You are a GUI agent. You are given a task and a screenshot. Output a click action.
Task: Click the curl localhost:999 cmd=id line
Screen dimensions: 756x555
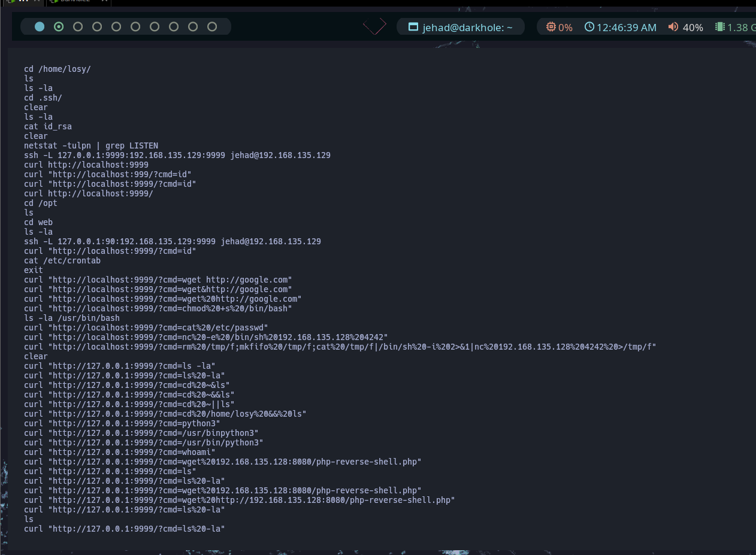click(x=108, y=174)
